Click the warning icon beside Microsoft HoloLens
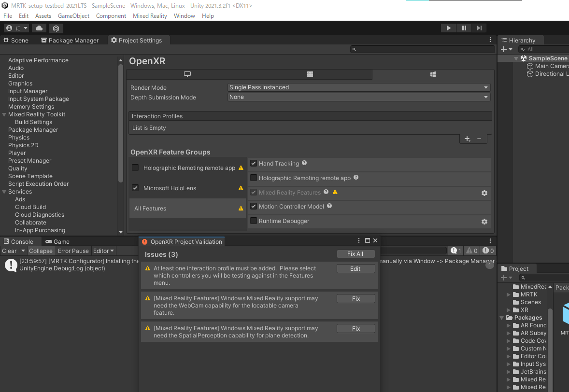Screen dimensions: 569x392 [241, 188]
